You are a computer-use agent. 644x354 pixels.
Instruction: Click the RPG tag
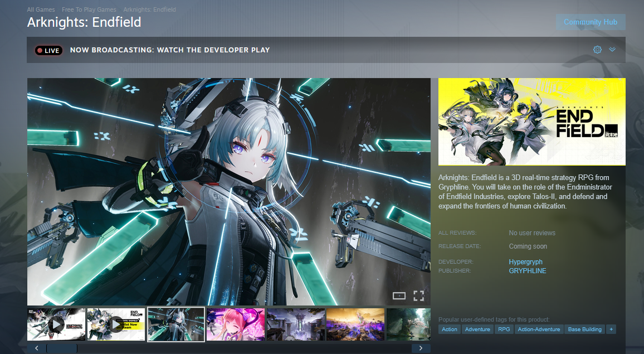504,329
